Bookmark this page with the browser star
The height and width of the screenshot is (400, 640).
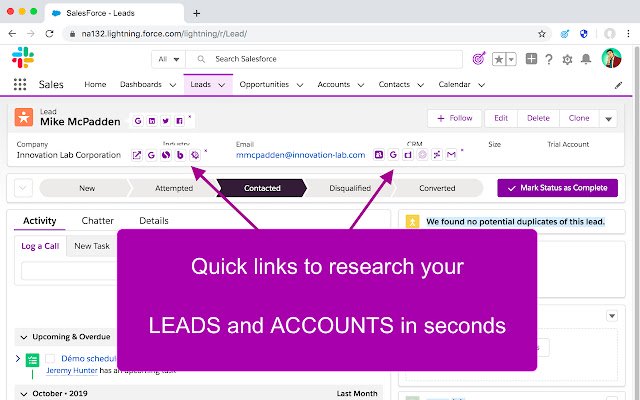click(542, 34)
